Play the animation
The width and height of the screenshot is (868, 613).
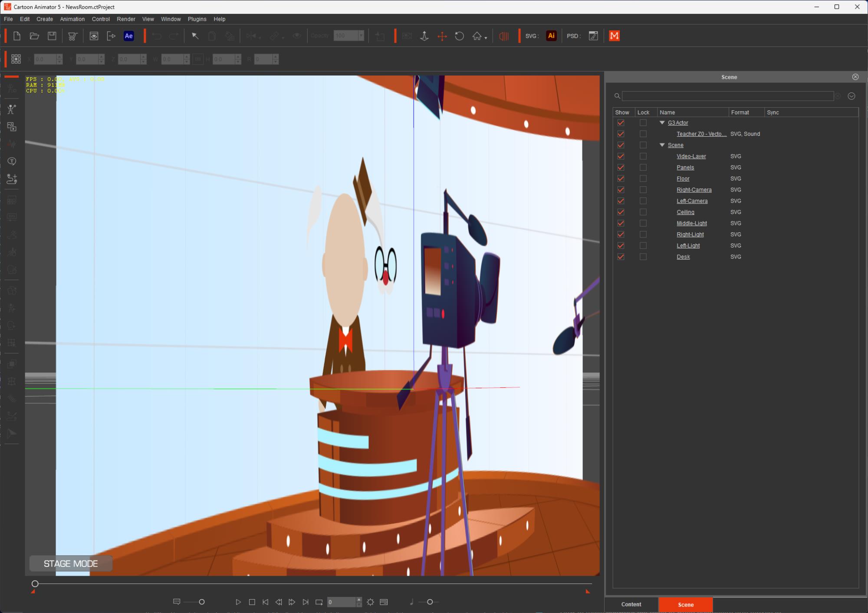[x=238, y=602]
